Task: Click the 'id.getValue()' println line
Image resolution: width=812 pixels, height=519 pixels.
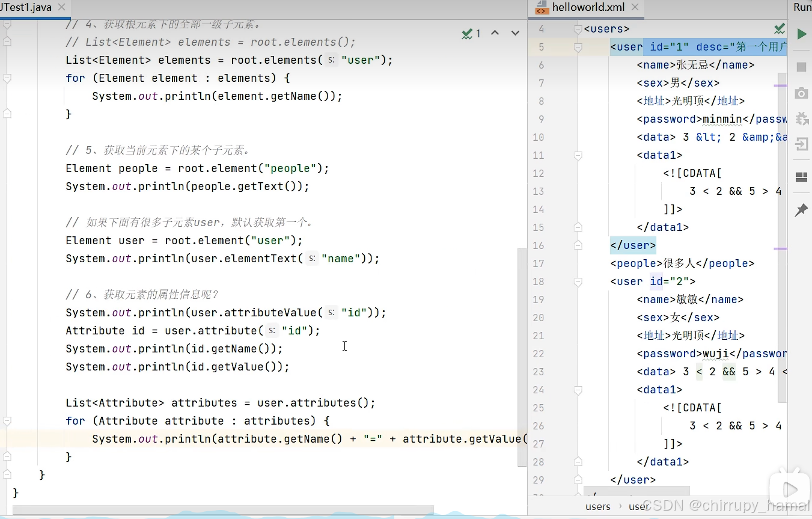Action: point(177,367)
